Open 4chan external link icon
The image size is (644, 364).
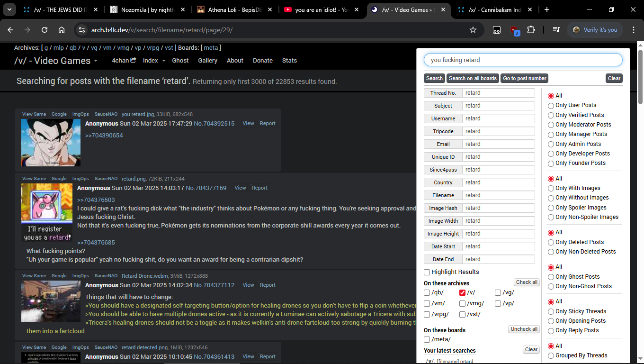(134, 60)
